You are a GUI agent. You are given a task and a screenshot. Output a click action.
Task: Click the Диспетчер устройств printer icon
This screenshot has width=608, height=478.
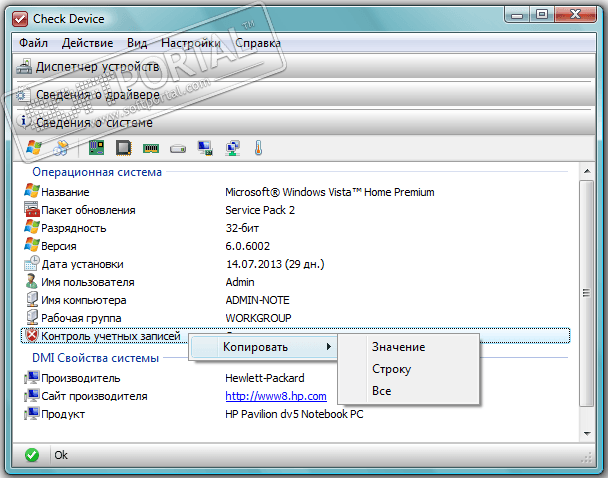[x=24, y=66]
